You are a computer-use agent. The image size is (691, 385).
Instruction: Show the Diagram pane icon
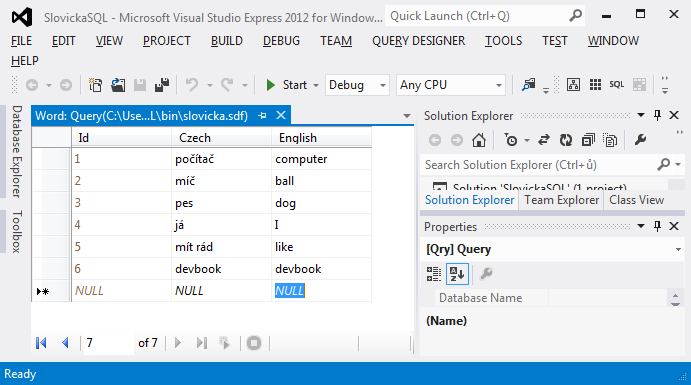573,85
